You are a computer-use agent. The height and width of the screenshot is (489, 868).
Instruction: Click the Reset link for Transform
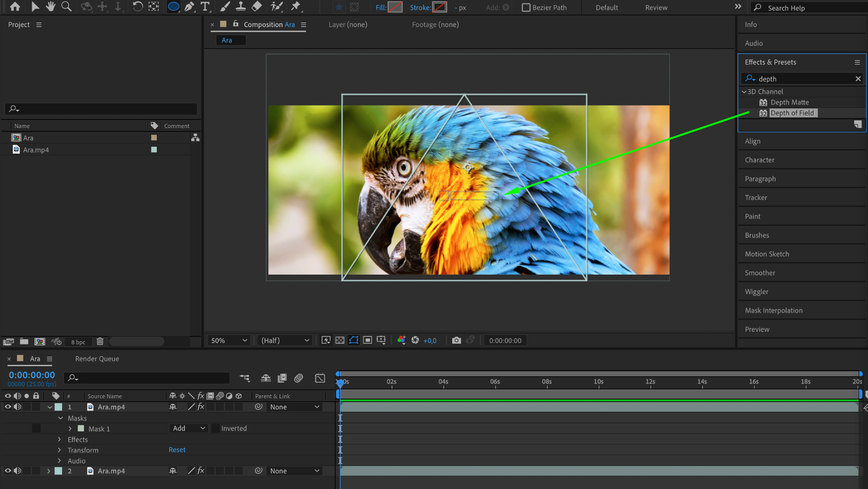click(177, 450)
